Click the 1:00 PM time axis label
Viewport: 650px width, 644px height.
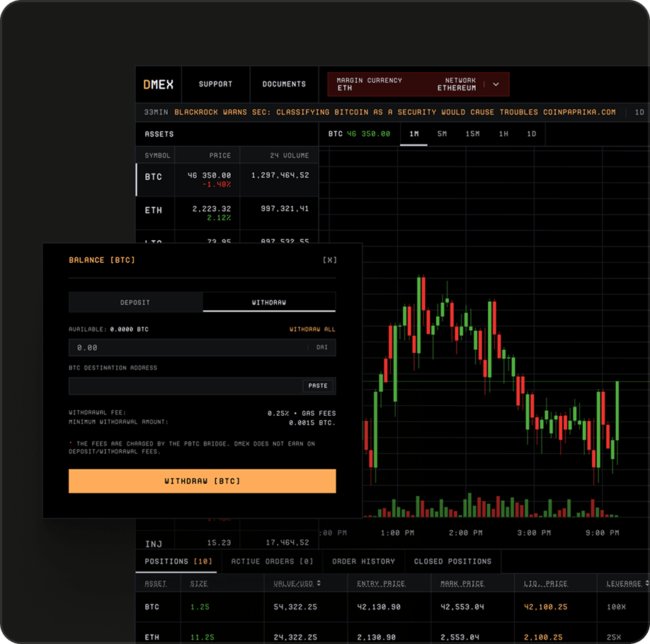click(397, 533)
